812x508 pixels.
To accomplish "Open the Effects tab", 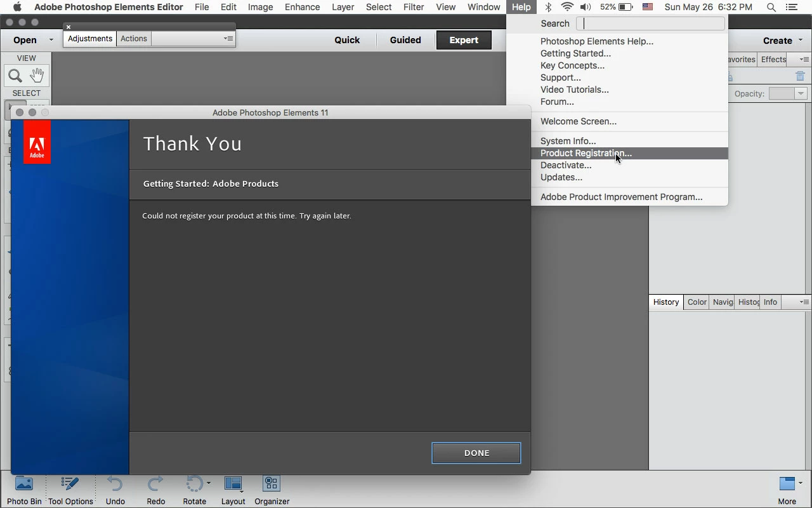I will 773,59.
